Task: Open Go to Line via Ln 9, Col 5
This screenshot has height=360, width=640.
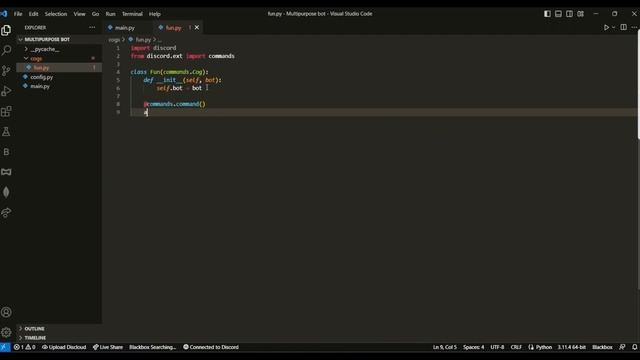Action: click(x=444, y=347)
